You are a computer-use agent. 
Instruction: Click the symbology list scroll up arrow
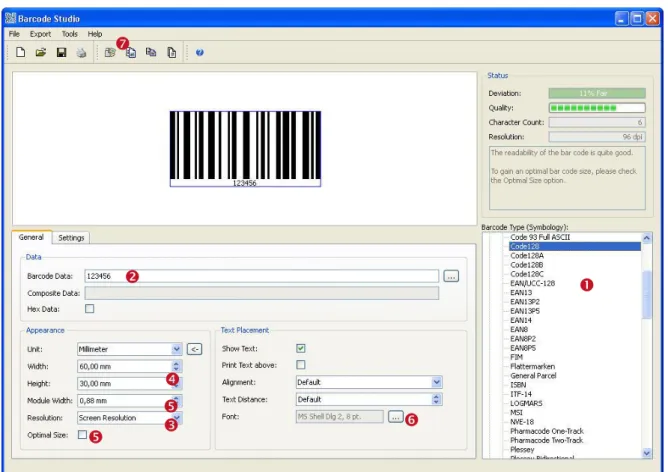coord(647,238)
